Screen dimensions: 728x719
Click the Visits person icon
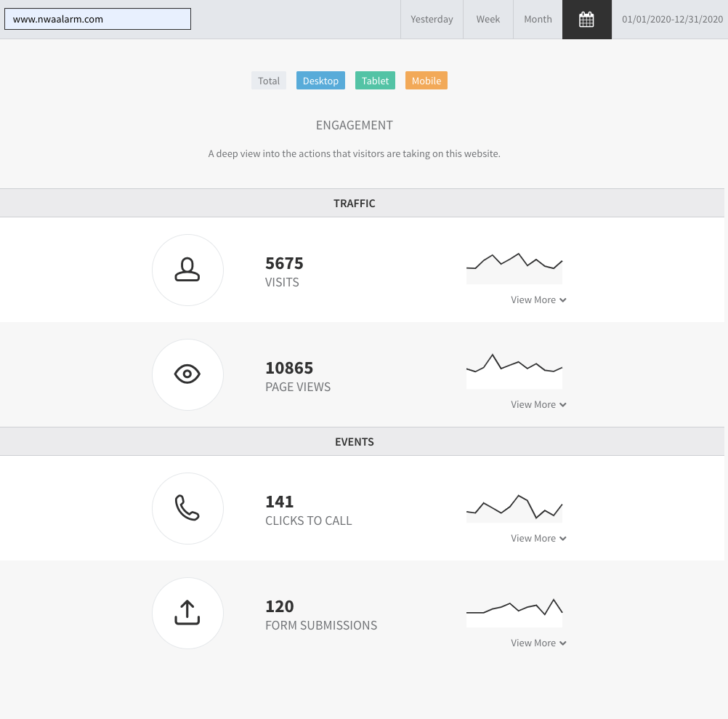click(187, 270)
